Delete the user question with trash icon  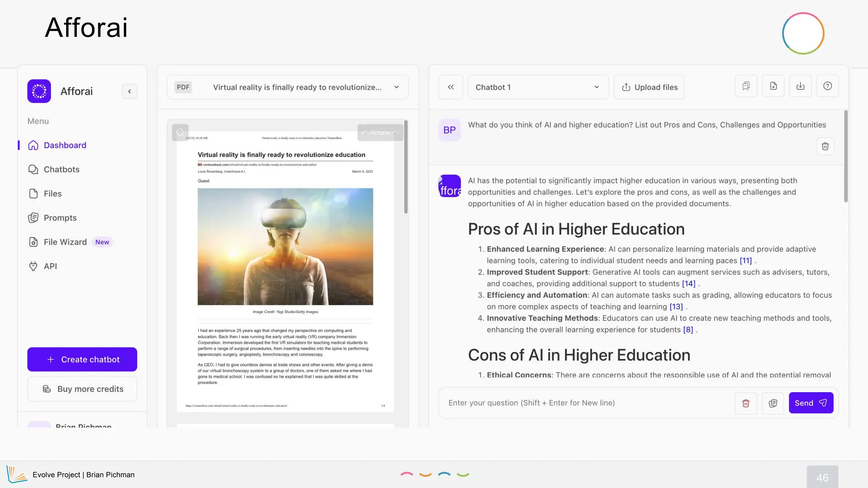click(825, 146)
